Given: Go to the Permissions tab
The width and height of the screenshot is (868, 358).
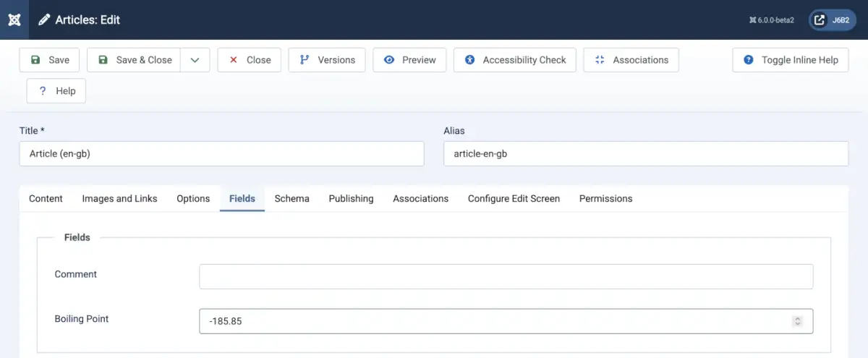Looking at the screenshot, I should click(605, 198).
